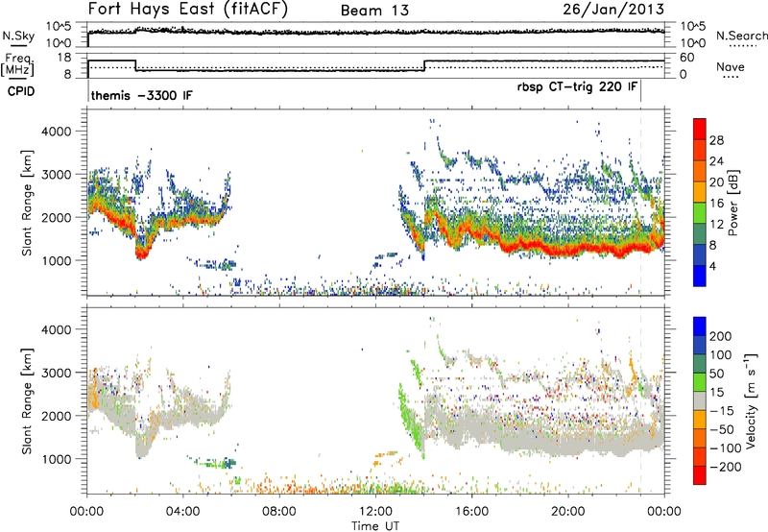Click the 'Nave' legend label

(x=731, y=67)
